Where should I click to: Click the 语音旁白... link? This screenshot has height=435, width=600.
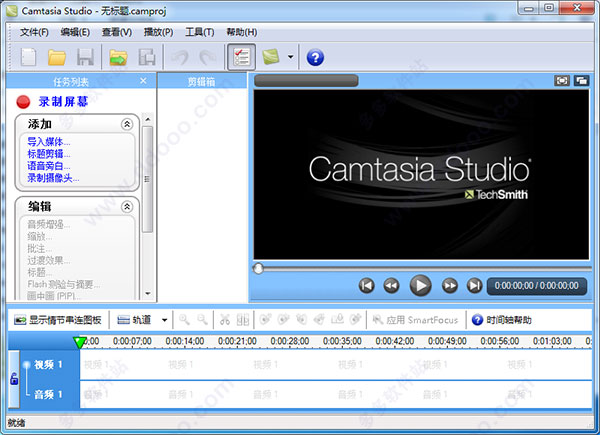(x=49, y=166)
